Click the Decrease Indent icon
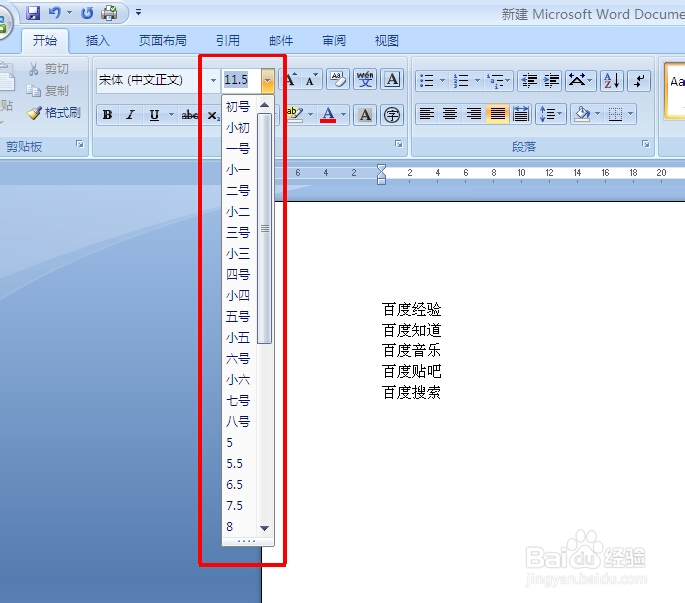The height and width of the screenshot is (603, 685). (529, 80)
